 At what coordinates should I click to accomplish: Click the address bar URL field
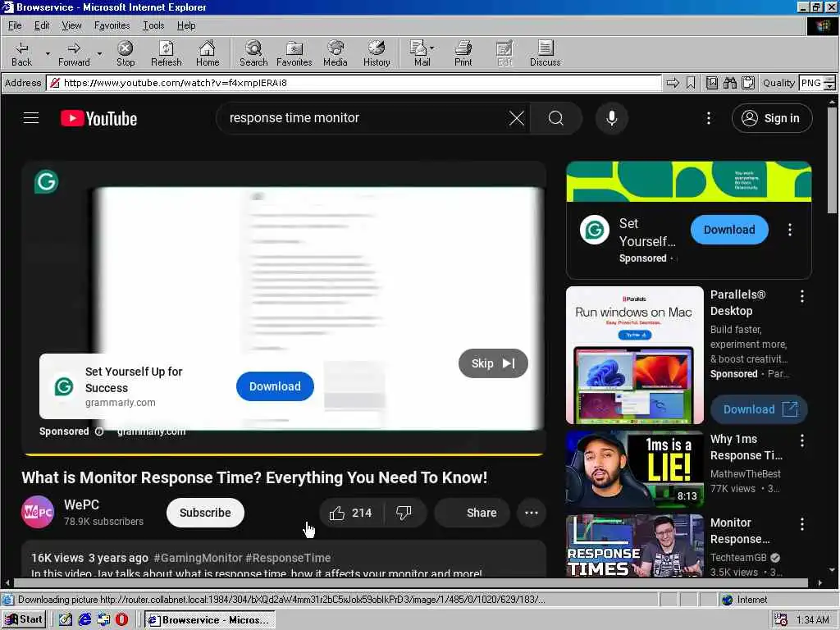click(x=354, y=83)
